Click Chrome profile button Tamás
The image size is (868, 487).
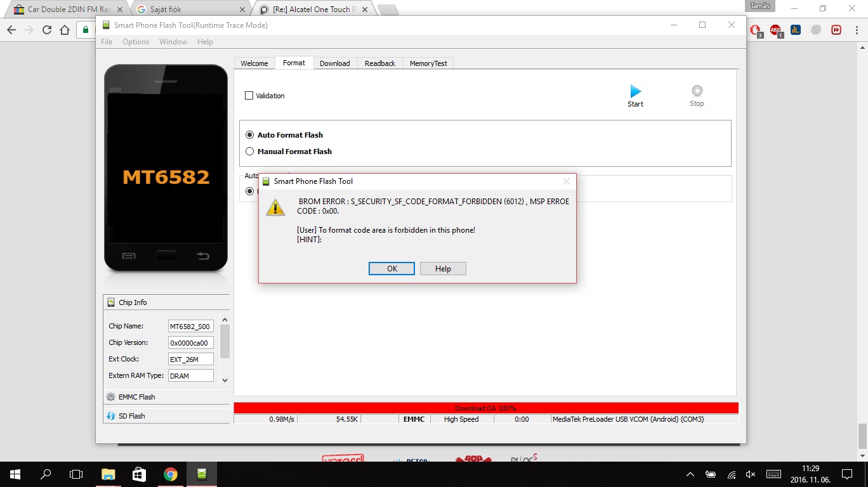[x=759, y=6]
